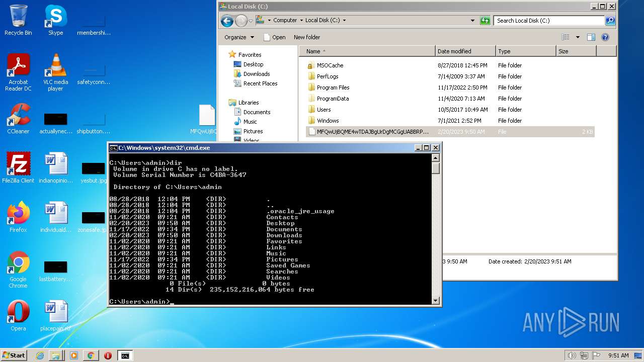644x362 pixels.
Task: Create a New folder in Explorer
Action: pos(307,37)
